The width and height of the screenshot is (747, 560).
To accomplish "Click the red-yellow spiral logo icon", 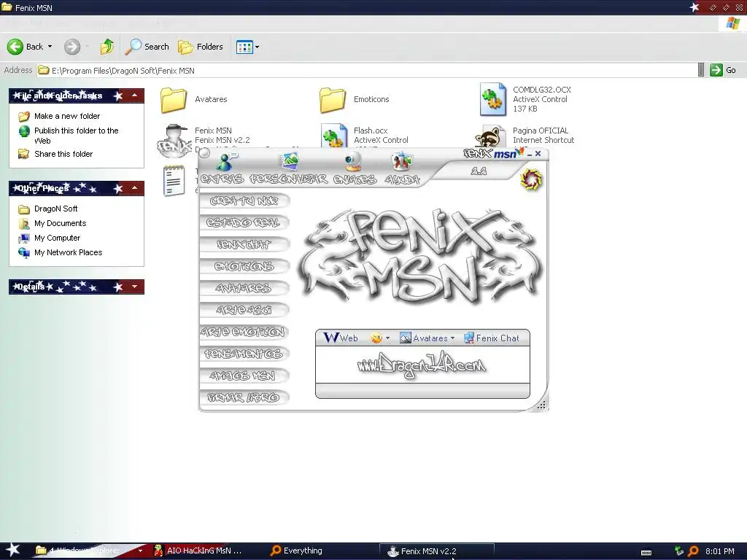I will click(531, 179).
